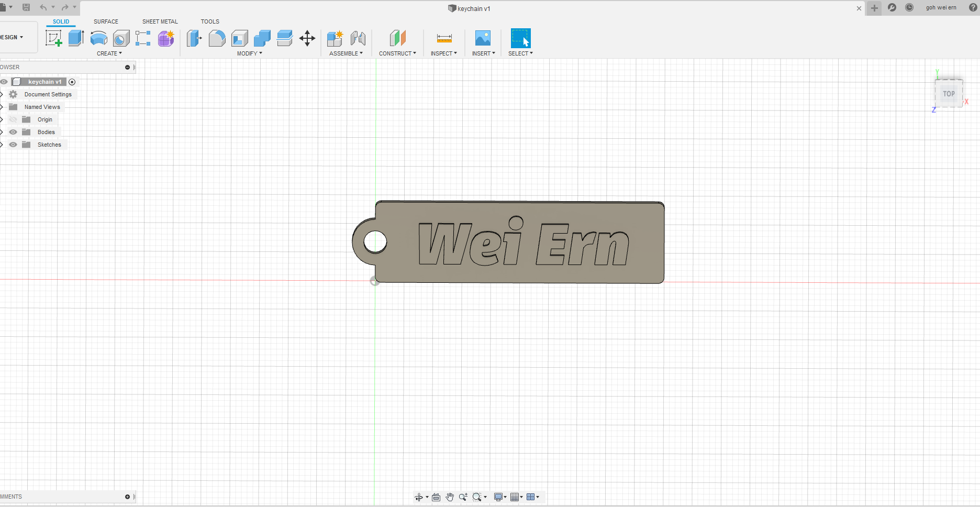Viewport: 980px width, 507px height.
Task: Open the Help question mark icon
Action: coord(973,7)
